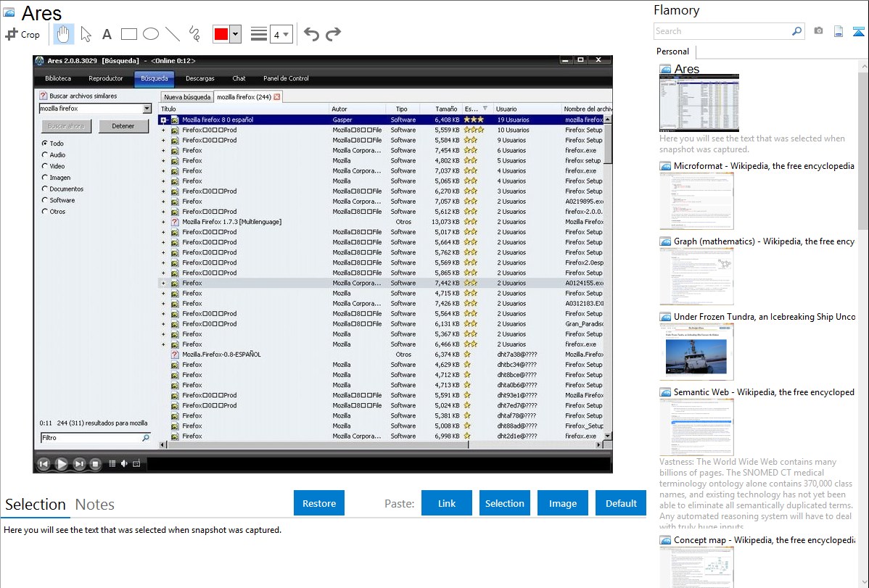This screenshot has height=588, width=869.
Task: Select the freehand scribble tool
Action: coord(194,34)
